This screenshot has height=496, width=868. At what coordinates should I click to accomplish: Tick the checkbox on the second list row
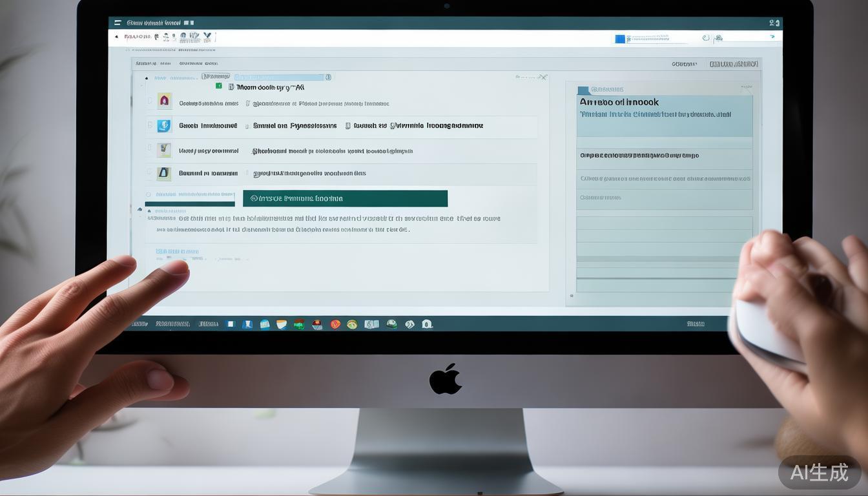150,125
